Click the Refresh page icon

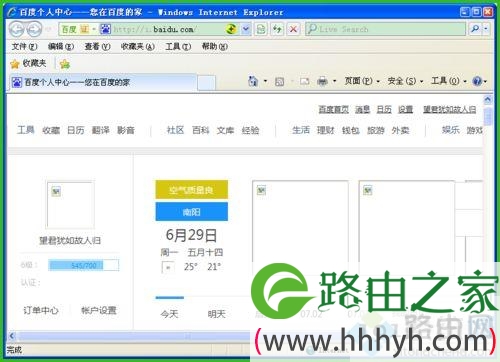[277, 29]
